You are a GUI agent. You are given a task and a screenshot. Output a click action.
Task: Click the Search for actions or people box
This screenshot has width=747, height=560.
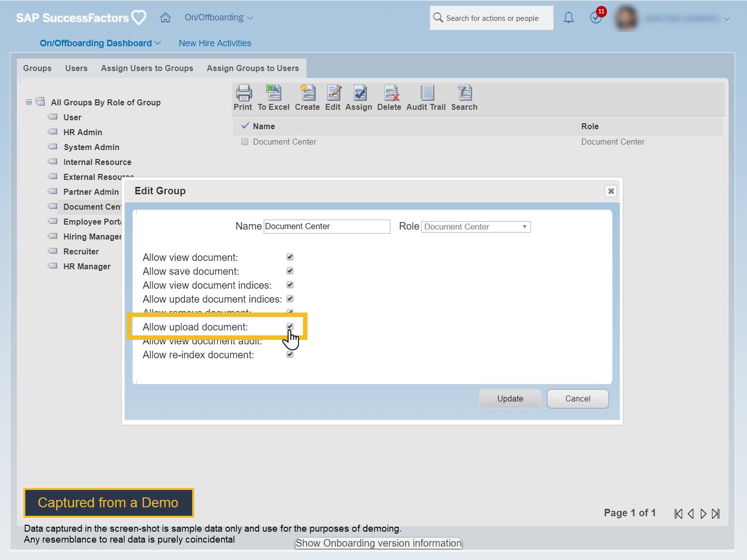pos(492,18)
